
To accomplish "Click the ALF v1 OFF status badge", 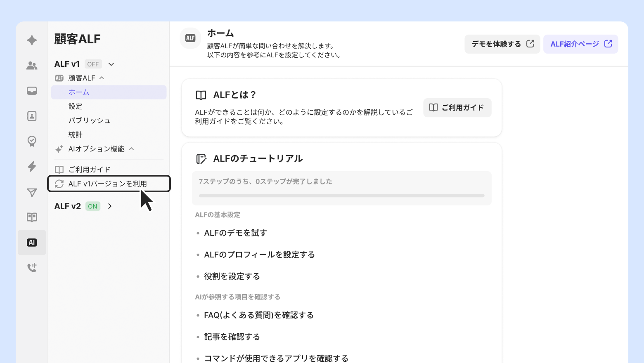I will click(x=93, y=64).
